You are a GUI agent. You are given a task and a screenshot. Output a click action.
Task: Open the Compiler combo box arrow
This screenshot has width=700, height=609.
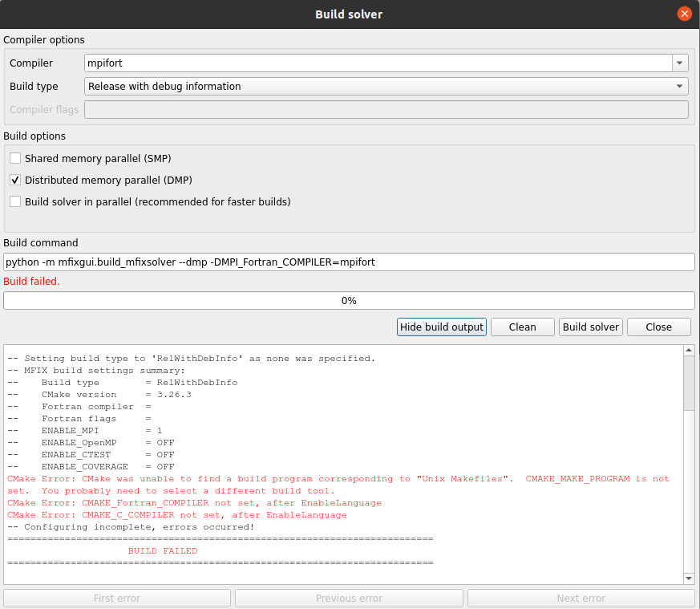[x=680, y=63]
